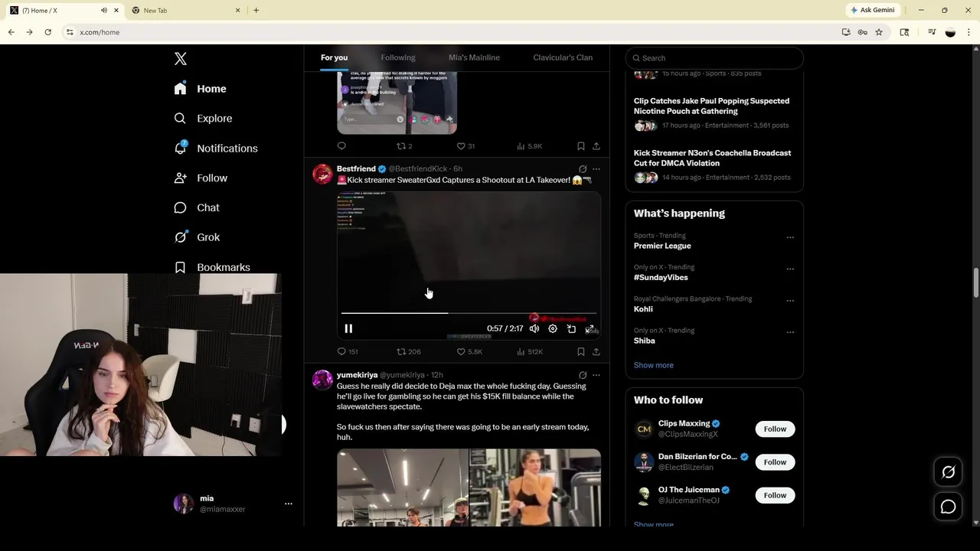Switch to Mia's Mainline tab
Screen dimensions: 980x551
[x=474, y=57]
